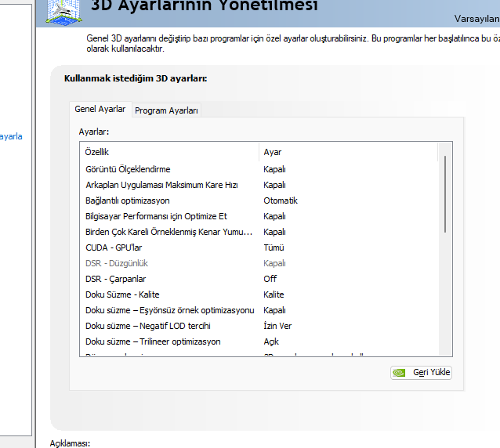Select the Doku Süzme - Kalite row
Viewport: 500px width, 448px height.
[x=259, y=294]
